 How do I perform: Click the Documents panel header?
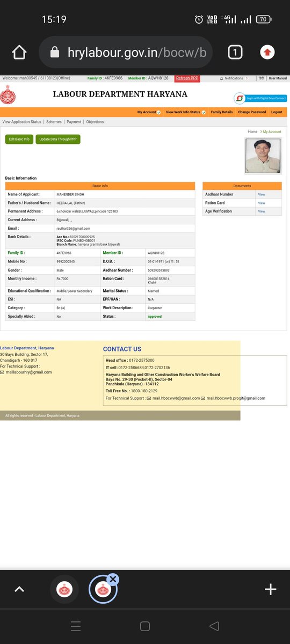pos(242,186)
